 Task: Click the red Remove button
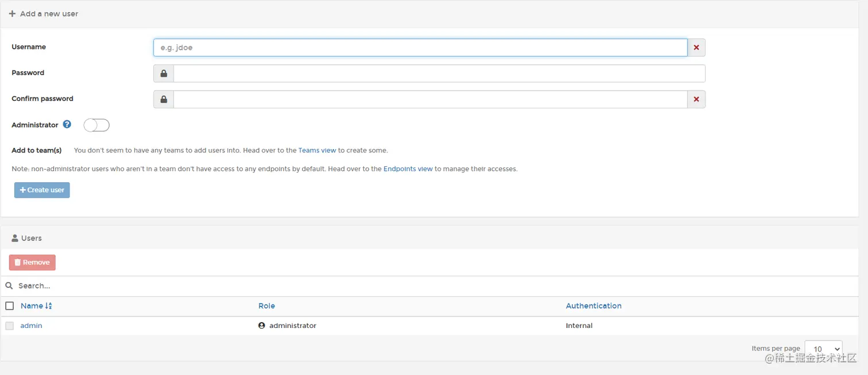(x=32, y=263)
